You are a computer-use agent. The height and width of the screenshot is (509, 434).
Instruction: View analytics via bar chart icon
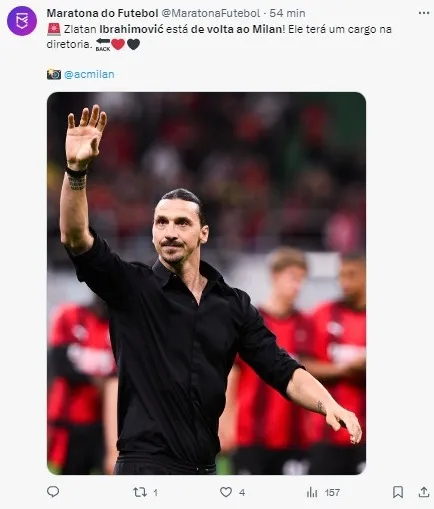click(312, 492)
